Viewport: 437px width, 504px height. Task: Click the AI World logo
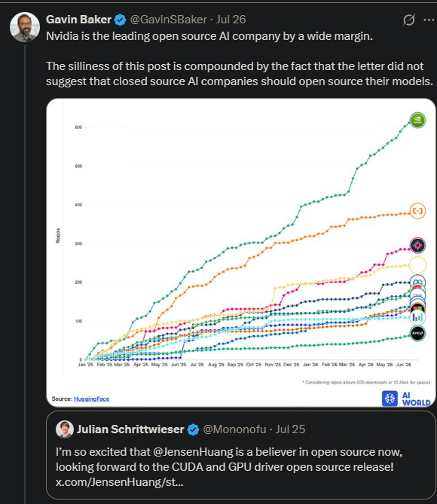coord(406,399)
